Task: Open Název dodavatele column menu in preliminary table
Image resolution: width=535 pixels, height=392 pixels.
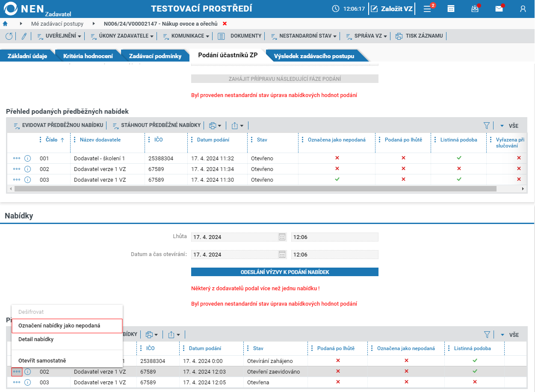Action: click(75, 140)
